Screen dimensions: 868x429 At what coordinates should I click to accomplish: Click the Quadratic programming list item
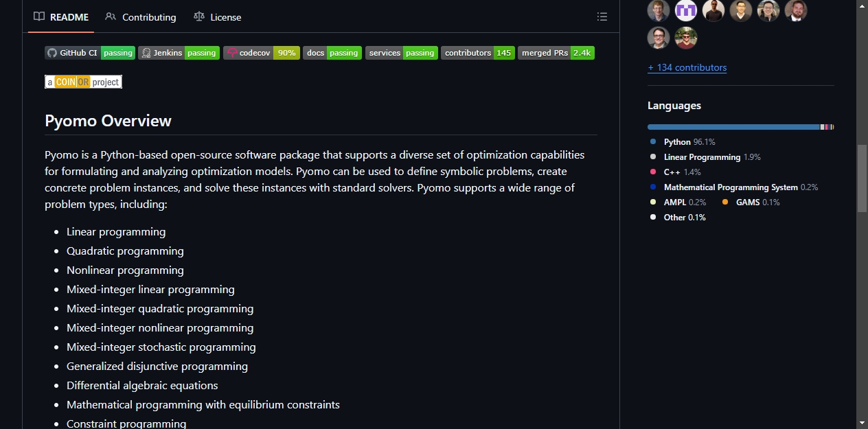[x=125, y=251]
